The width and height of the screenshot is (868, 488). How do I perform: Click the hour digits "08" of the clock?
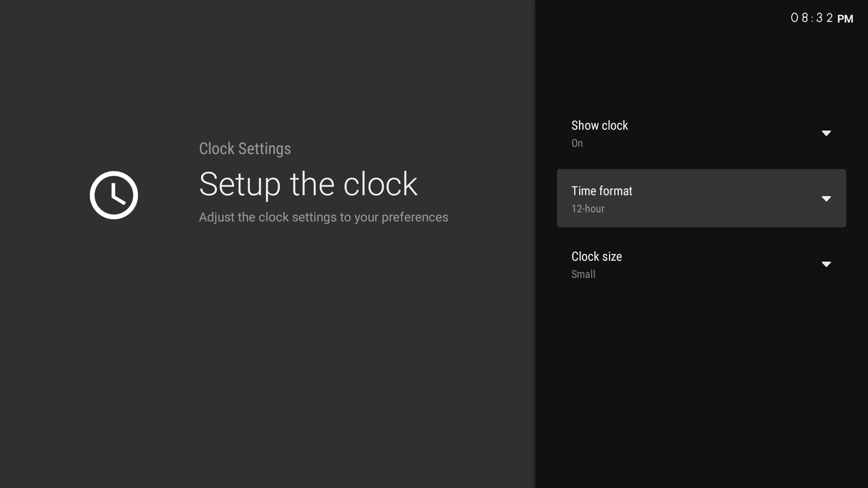point(800,18)
